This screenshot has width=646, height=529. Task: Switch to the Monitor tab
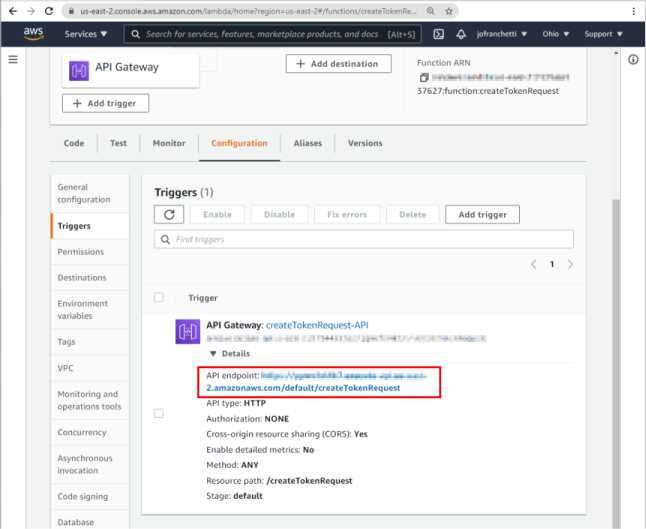[x=169, y=143]
